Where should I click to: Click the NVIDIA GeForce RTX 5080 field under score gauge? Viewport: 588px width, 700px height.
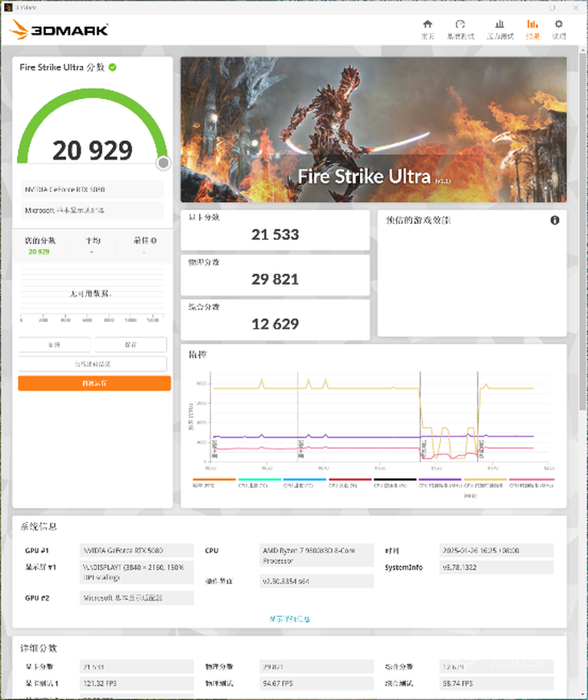(x=93, y=189)
